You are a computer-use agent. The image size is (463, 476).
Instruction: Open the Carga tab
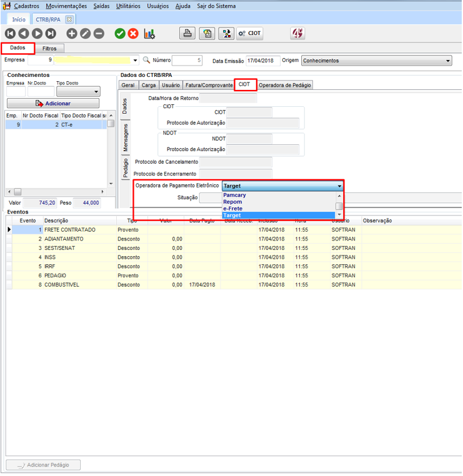[x=149, y=86]
